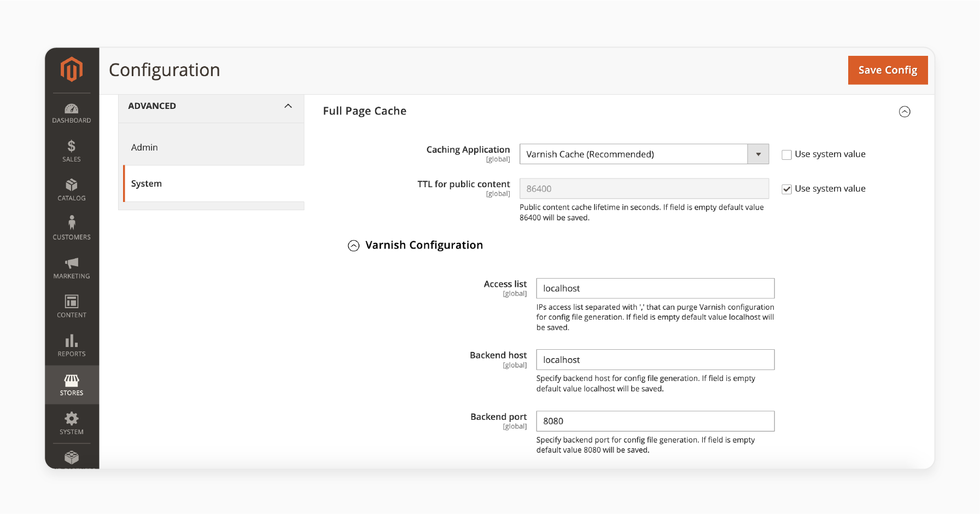980x514 pixels.
Task: Collapse the ADVANCED menu group
Action: click(288, 106)
